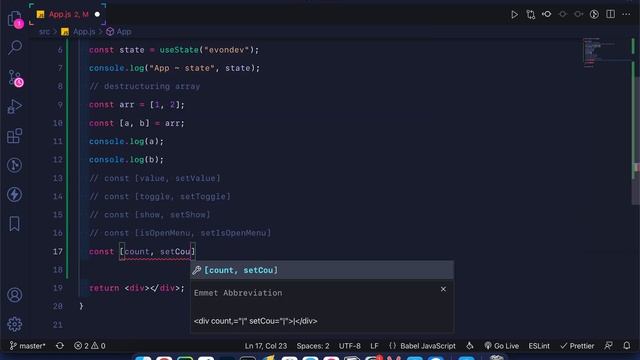This screenshot has width=640, height=360.
Task: Click the App.js breadcrumb item
Action: (78, 32)
